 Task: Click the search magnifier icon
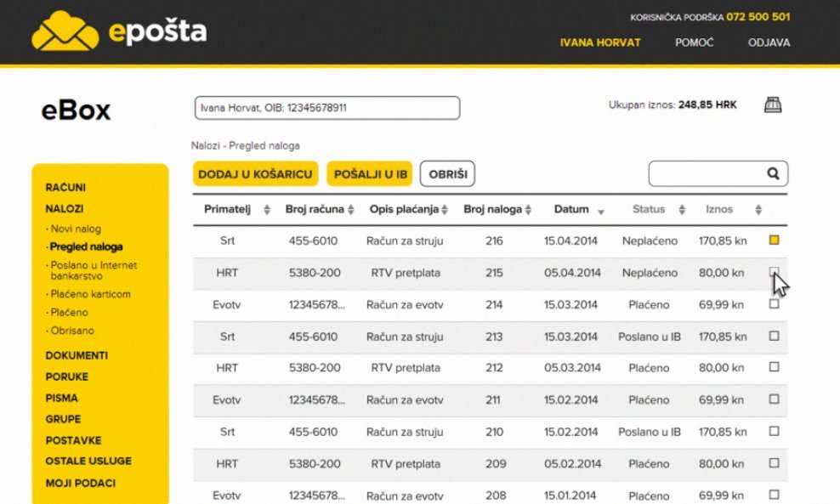point(773,173)
